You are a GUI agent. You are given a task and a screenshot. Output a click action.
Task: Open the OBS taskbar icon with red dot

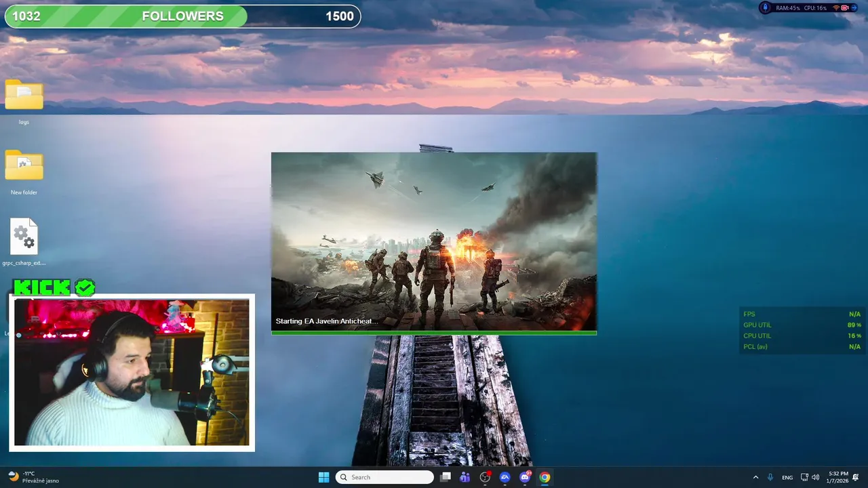(485, 477)
